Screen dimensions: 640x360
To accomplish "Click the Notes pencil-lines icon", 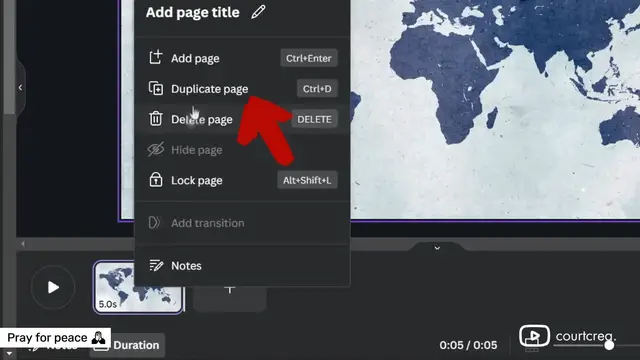I will 156,266.
